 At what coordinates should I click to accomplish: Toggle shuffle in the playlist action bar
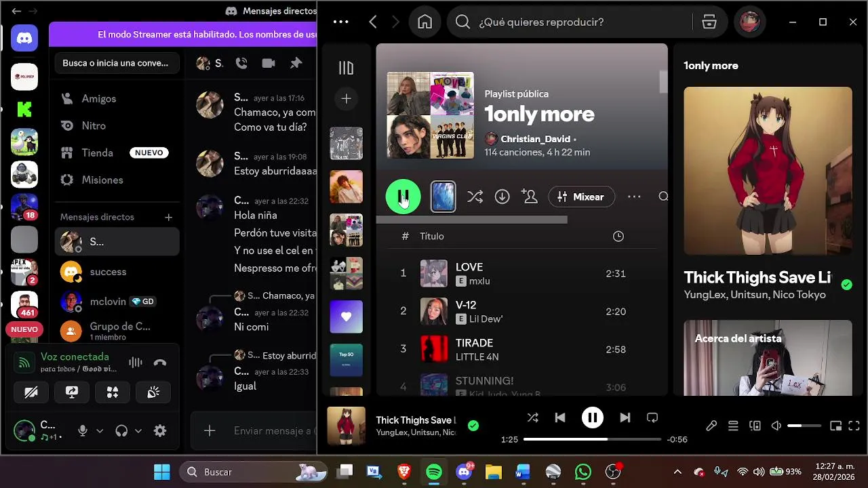click(475, 197)
